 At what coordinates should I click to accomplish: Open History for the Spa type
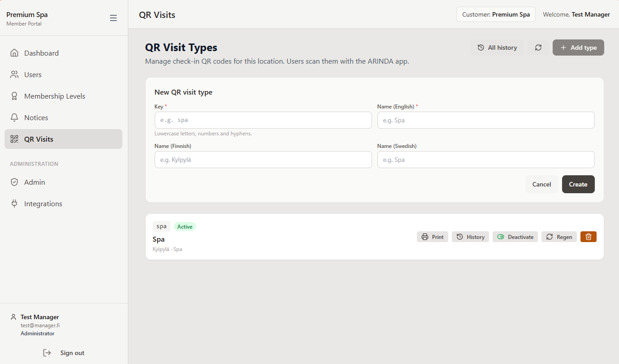pyautogui.click(x=470, y=237)
